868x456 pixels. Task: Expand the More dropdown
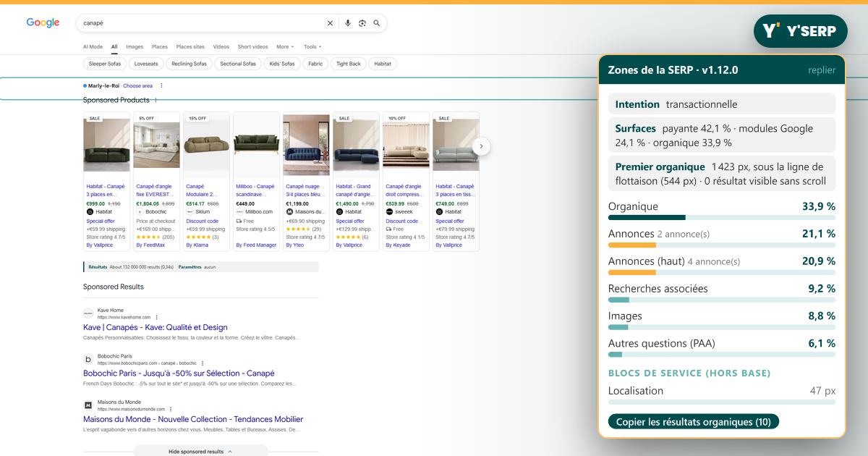pos(284,46)
